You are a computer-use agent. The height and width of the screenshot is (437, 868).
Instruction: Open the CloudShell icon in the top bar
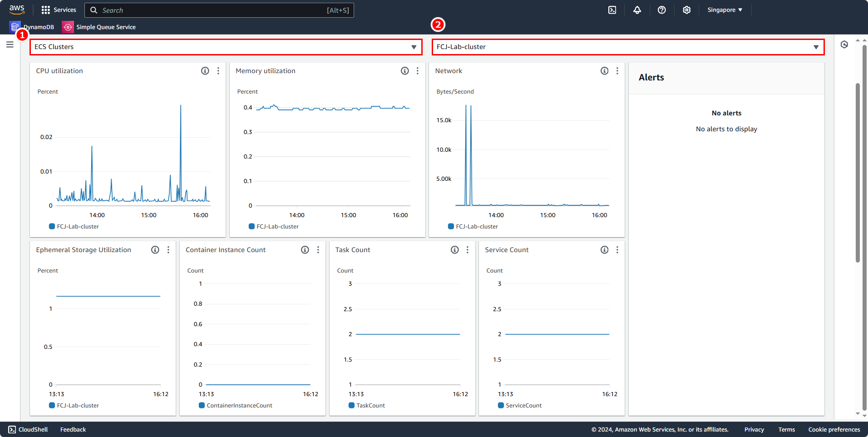tap(612, 10)
